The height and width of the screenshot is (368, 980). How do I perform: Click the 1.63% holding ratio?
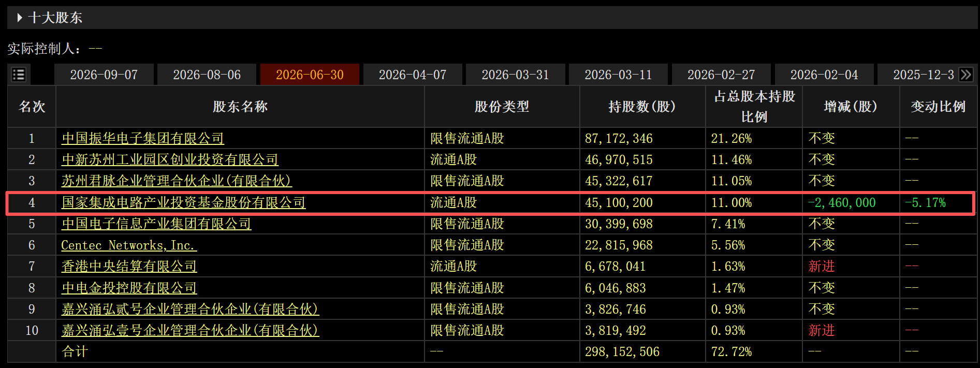728,266
